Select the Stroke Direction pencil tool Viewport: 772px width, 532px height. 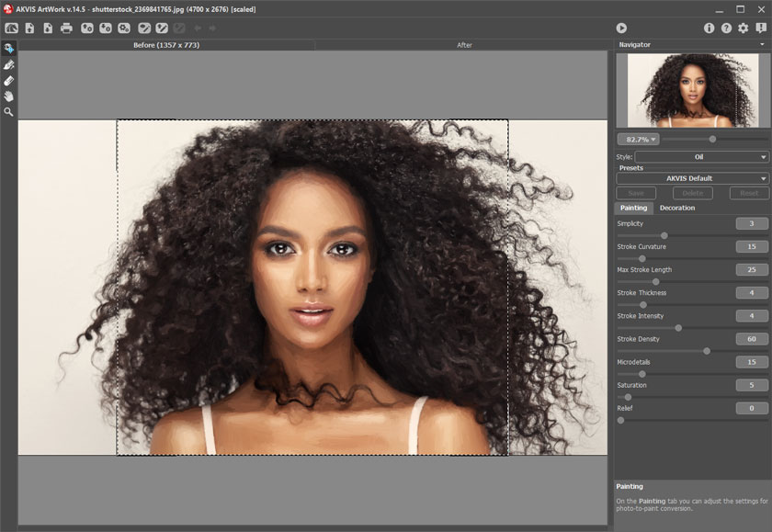coord(9,64)
